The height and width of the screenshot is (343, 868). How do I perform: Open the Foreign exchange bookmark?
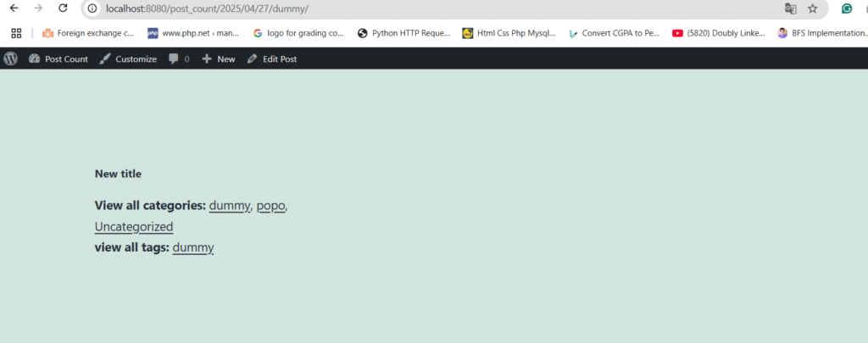pos(88,33)
